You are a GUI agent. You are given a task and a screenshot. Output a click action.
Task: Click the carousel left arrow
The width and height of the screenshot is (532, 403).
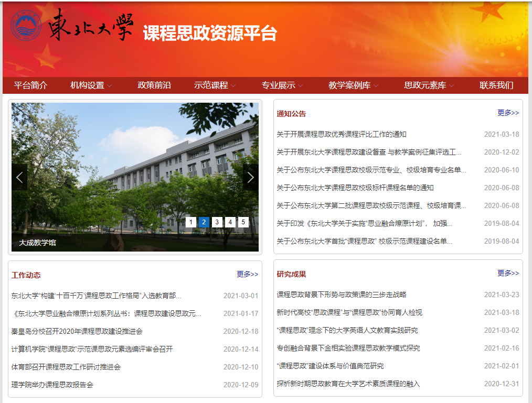click(19, 177)
